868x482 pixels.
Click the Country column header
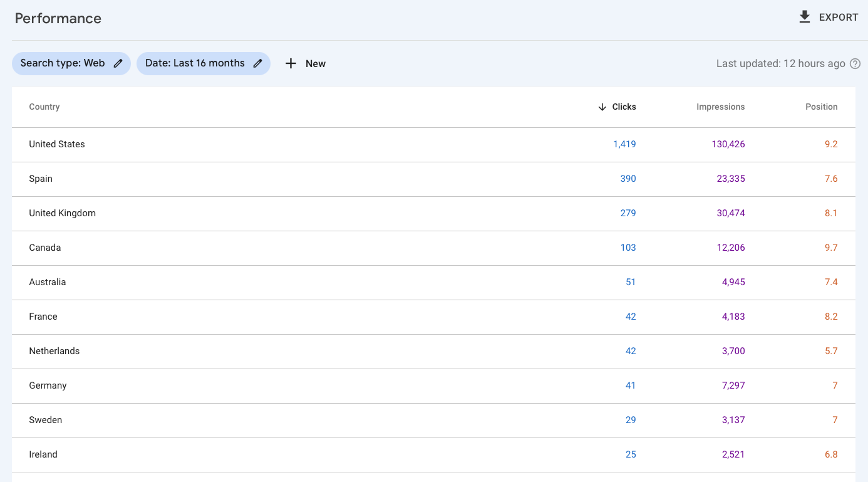pyautogui.click(x=44, y=107)
